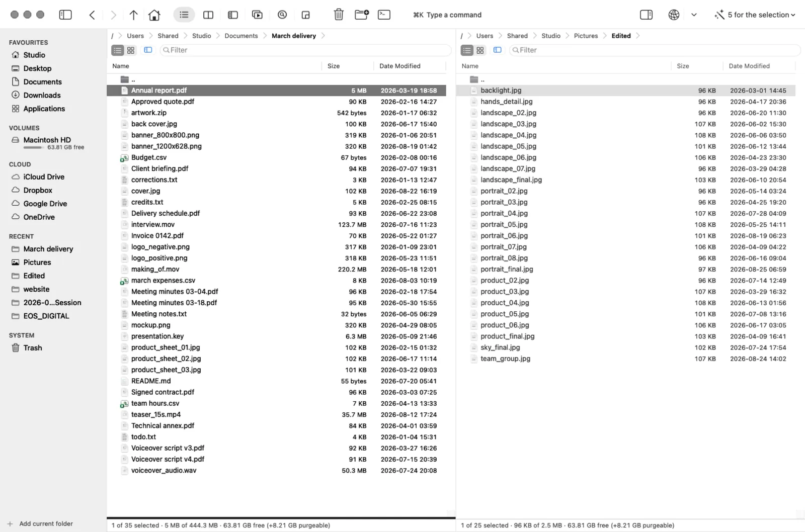Image resolution: width=805 pixels, height=532 pixels.
Task: Go back using the toolbar arrow
Action: click(92, 15)
